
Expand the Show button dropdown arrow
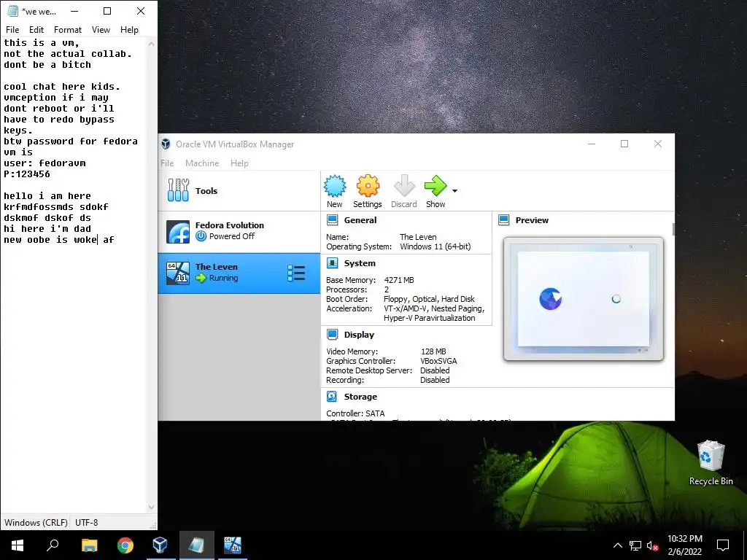coord(454,191)
